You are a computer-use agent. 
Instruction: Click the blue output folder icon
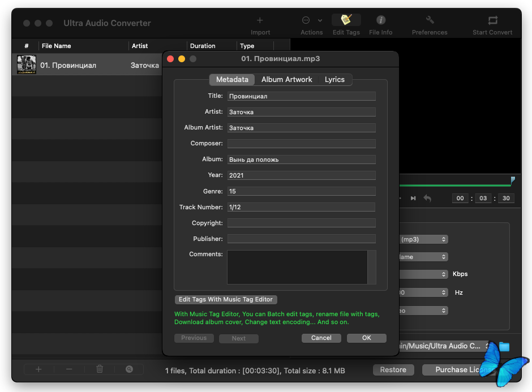coord(504,346)
